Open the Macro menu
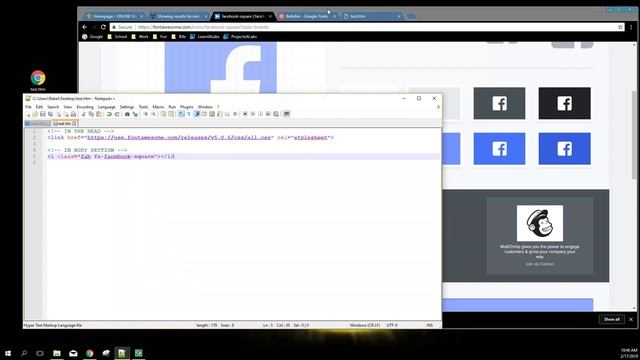The height and width of the screenshot is (360, 640). coord(158,107)
